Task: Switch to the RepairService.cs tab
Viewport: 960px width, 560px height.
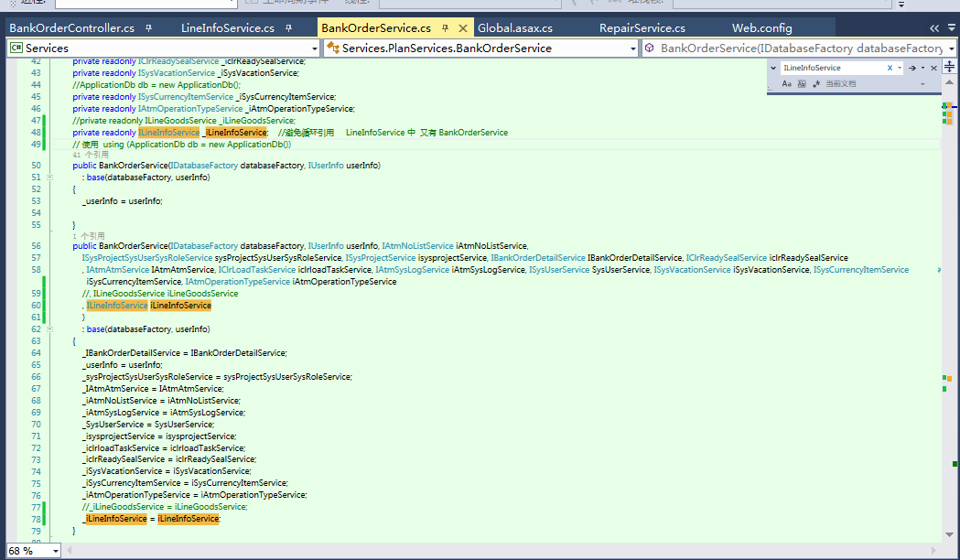Action: [x=642, y=28]
